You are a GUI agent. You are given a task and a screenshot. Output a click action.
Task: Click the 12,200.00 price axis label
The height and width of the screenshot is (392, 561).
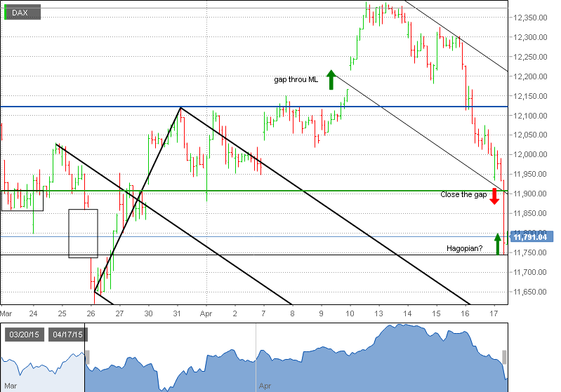click(x=530, y=76)
